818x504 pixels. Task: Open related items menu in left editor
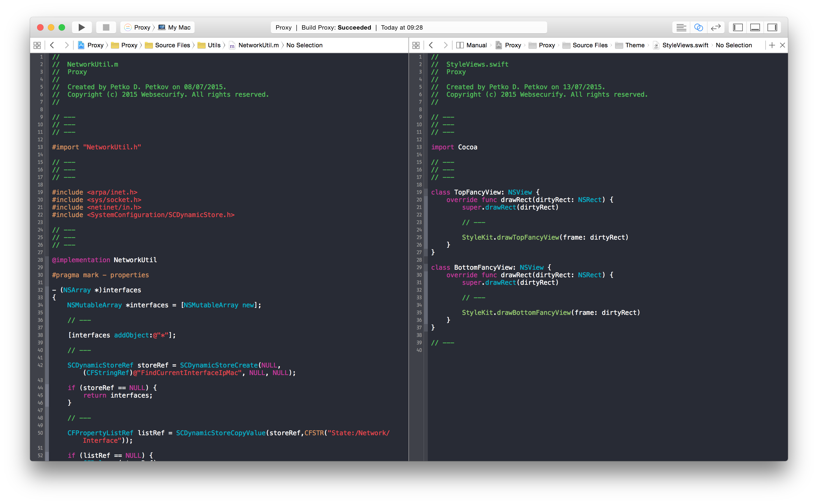37,45
